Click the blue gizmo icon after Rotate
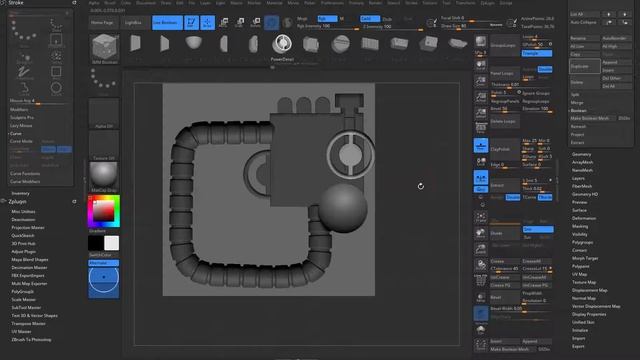 tap(271, 22)
